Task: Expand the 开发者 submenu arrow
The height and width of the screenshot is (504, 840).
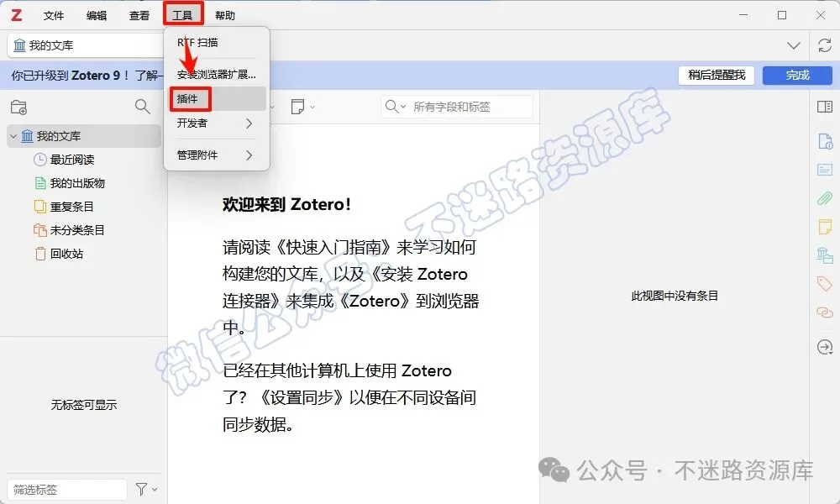Action: coord(249,123)
